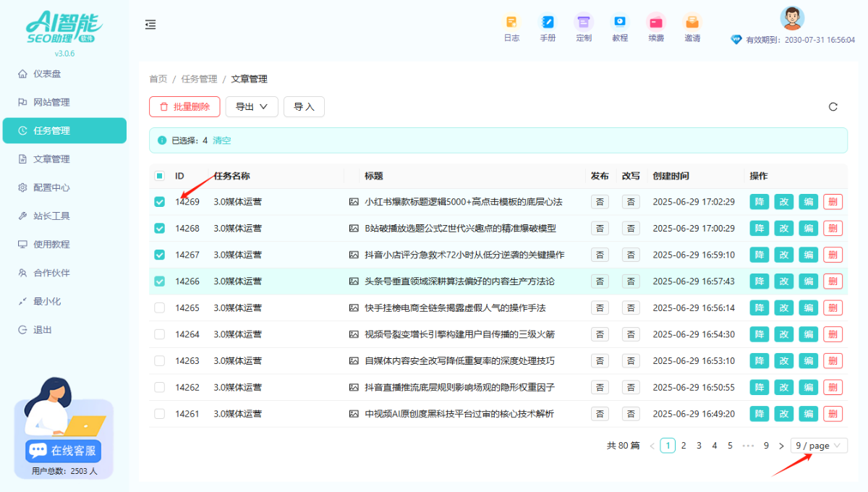Open the 续费 renewal icon

pyautogui.click(x=656, y=22)
